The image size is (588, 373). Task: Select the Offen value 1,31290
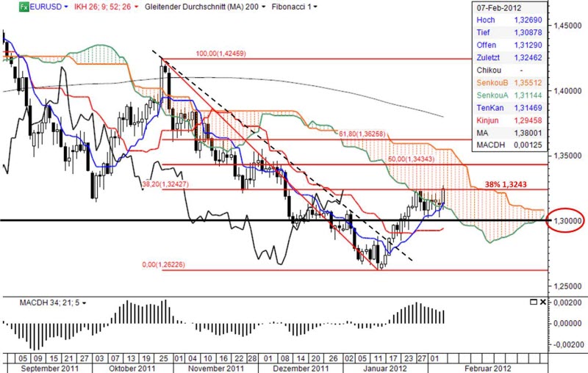pos(528,45)
